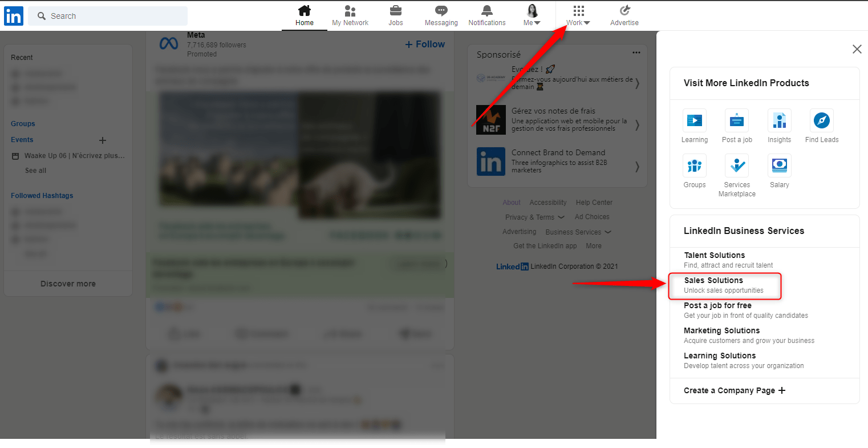The image size is (868, 448).
Task: Click the Salary product icon
Action: [779, 166]
